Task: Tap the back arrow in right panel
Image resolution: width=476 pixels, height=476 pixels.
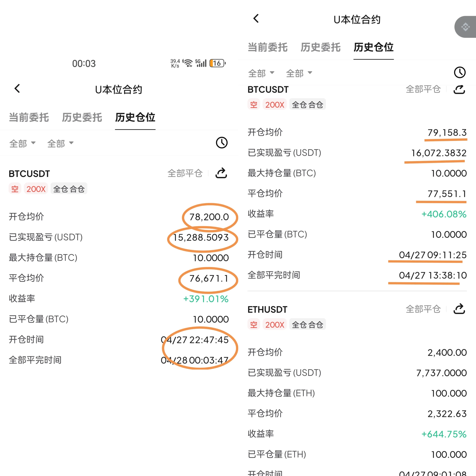Action: click(256, 18)
